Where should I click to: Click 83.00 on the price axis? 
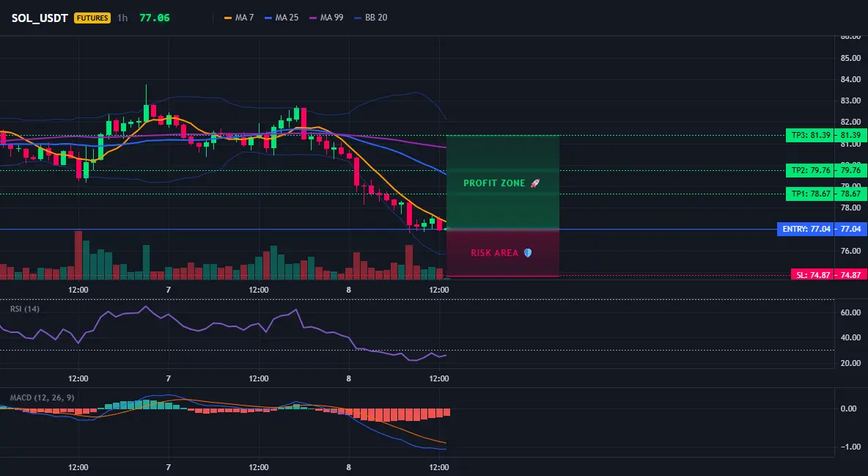pyautogui.click(x=850, y=100)
